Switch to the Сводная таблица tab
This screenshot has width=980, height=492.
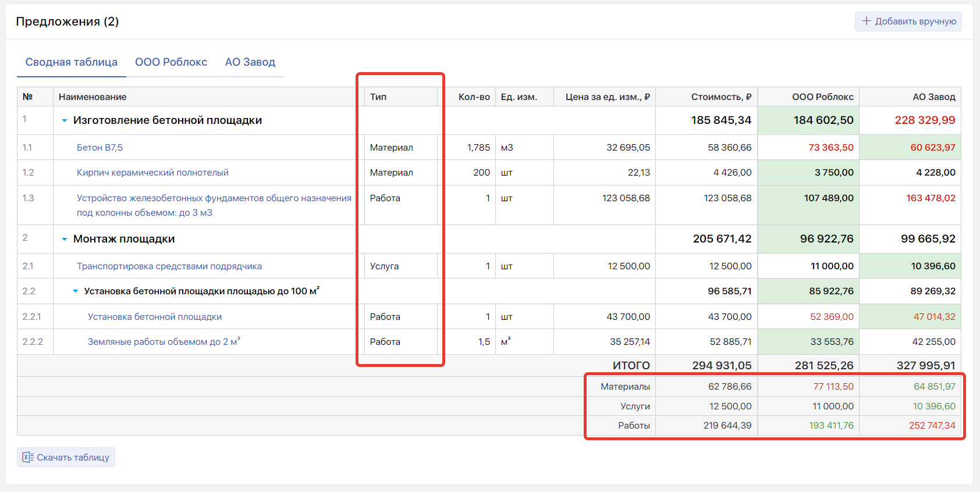coord(71,62)
